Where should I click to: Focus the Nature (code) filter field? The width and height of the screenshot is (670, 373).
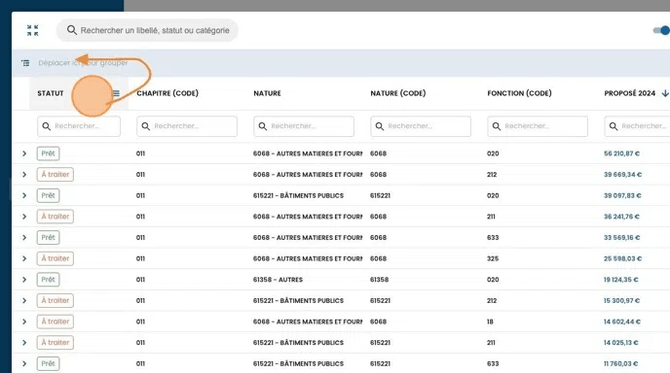(x=420, y=126)
